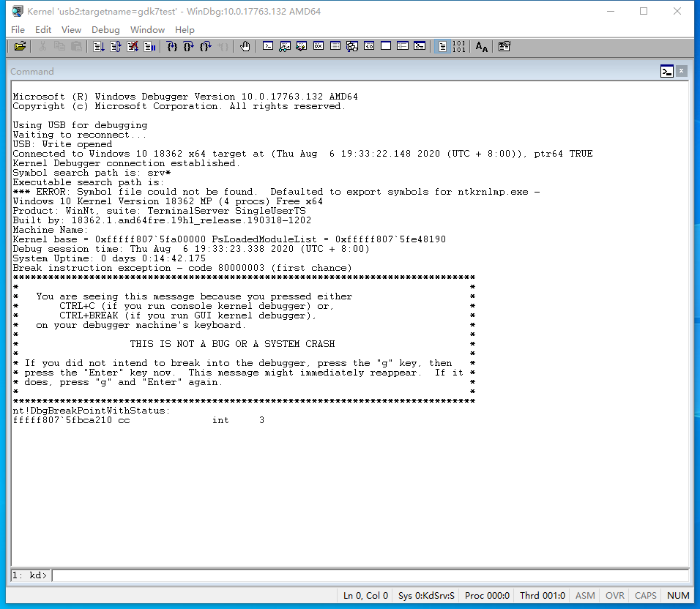The image size is (700, 609).
Task: Click the 'Sys 0:KdSrv:S' status entry
Action: 426,596
